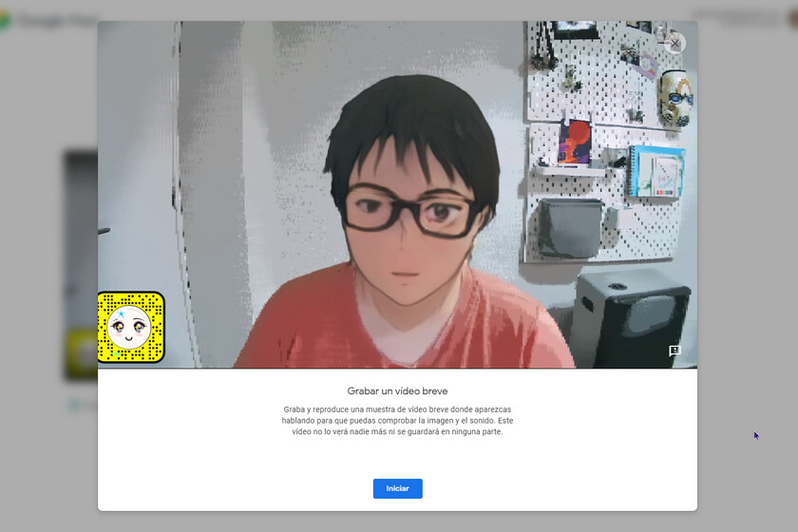The height and width of the screenshot is (532, 798).
Task: Click the 'Grabar un vídeo breve' heading
Action: click(397, 391)
